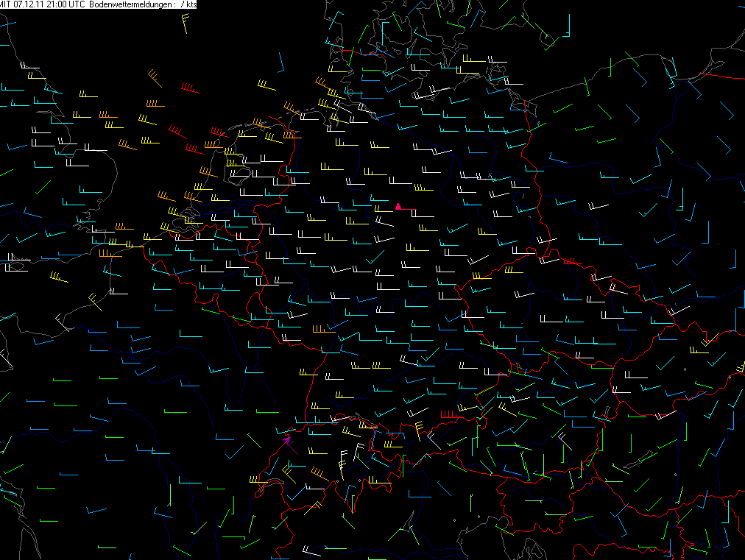745x560 pixels.
Task: Select the purple wind barb near Switzerland
Action: click(x=287, y=439)
